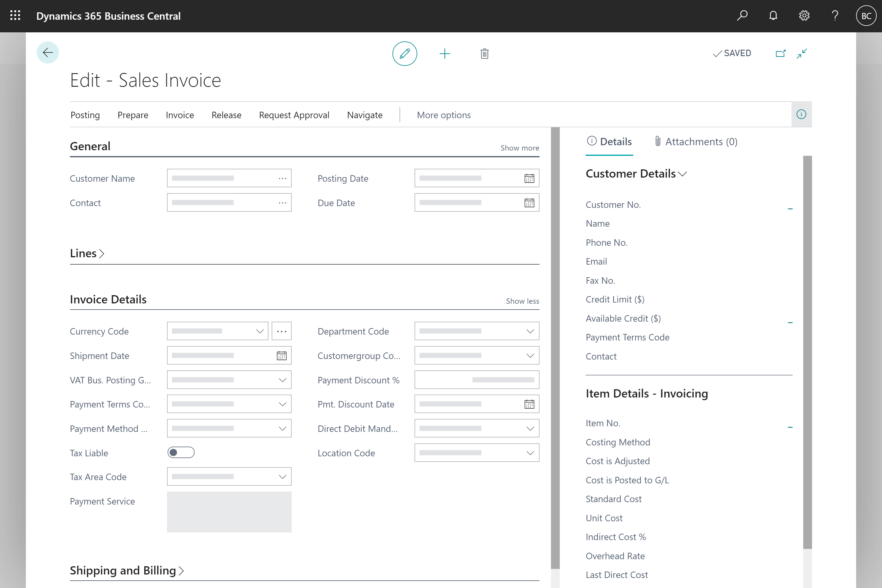Click the delete trash icon
Screen dimensions: 882x588
click(484, 54)
